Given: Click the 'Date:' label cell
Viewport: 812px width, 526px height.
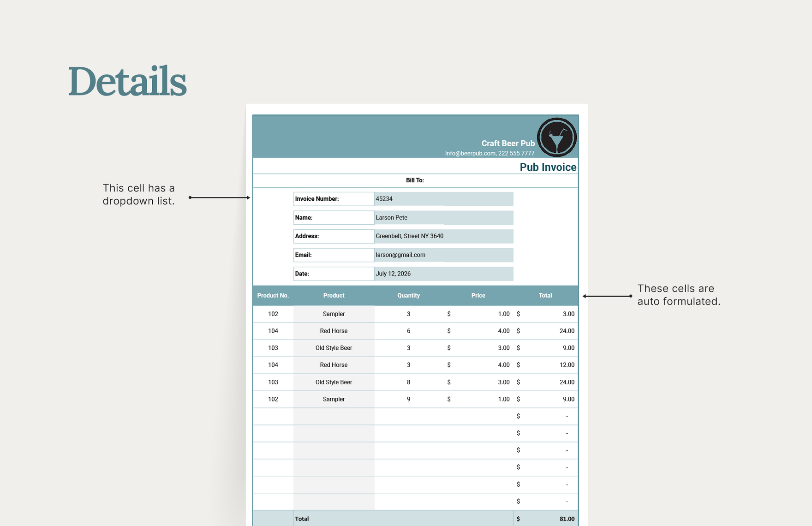Looking at the screenshot, I should (334, 274).
